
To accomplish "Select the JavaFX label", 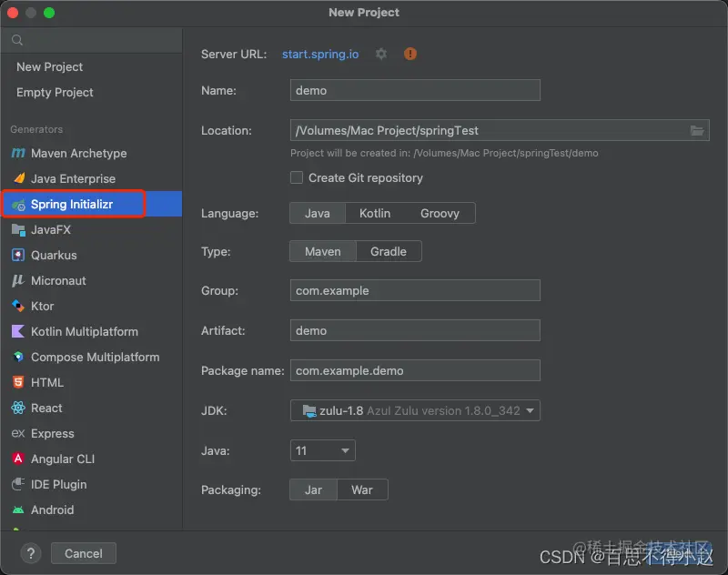I will (x=51, y=229).
